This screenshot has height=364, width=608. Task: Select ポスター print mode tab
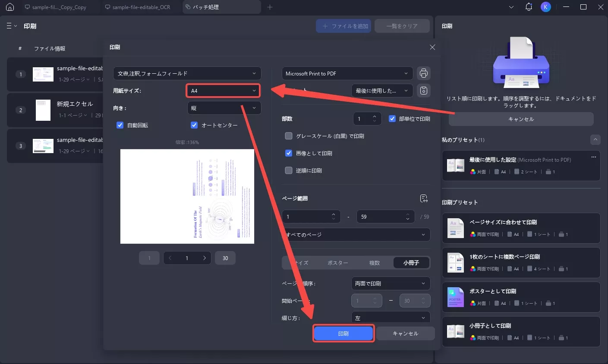[x=337, y=263]
